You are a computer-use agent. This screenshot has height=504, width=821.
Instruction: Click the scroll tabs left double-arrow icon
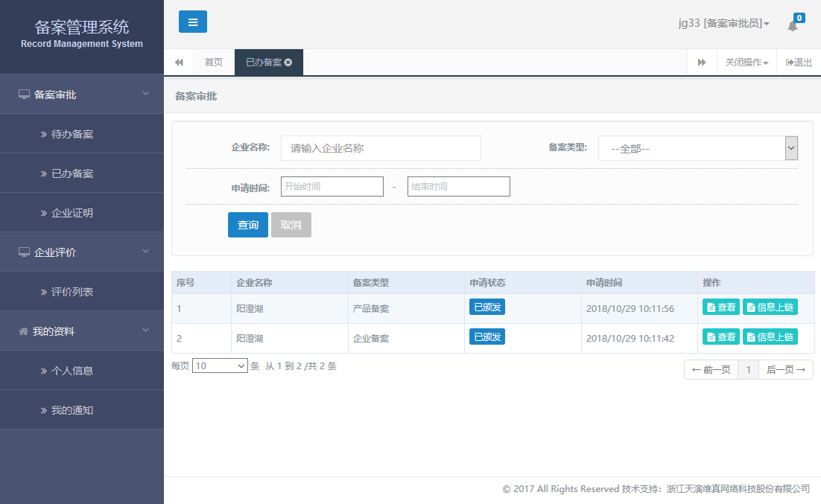click(x=179, y=63)
